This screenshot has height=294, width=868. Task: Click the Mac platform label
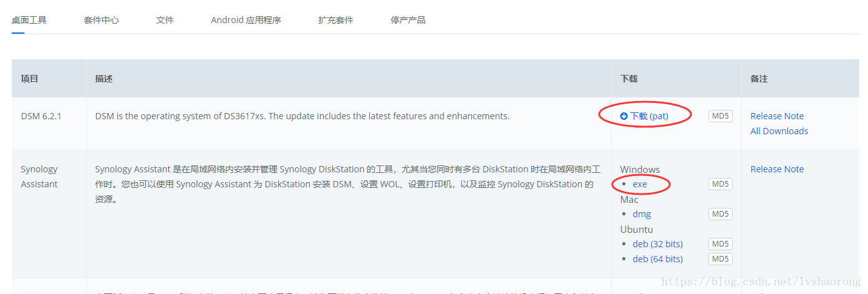[629, 200]
